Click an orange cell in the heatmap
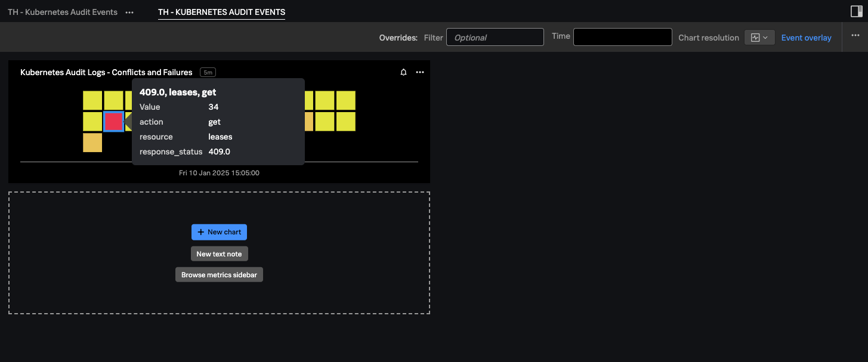 point(92,143)
